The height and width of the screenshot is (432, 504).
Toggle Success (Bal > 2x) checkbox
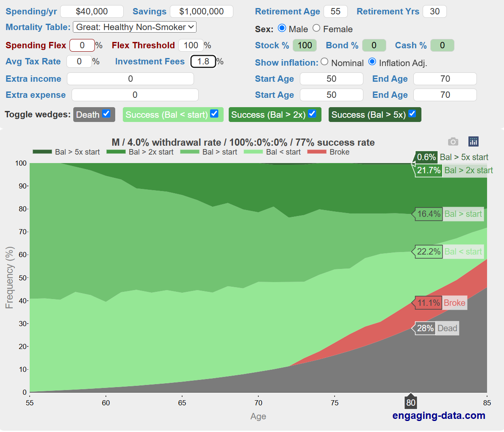(x=312, y=114)
